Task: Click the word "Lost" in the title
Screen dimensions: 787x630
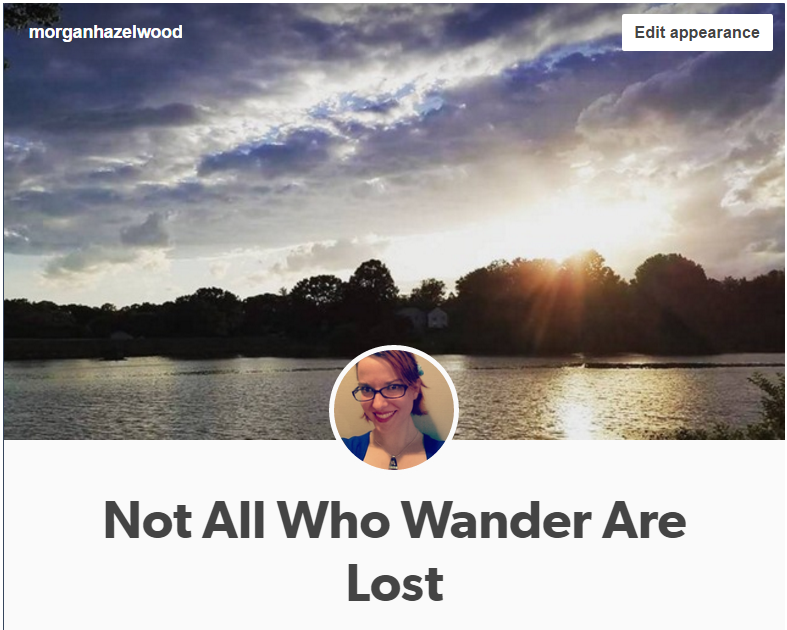Action: [x=396, y=583]
